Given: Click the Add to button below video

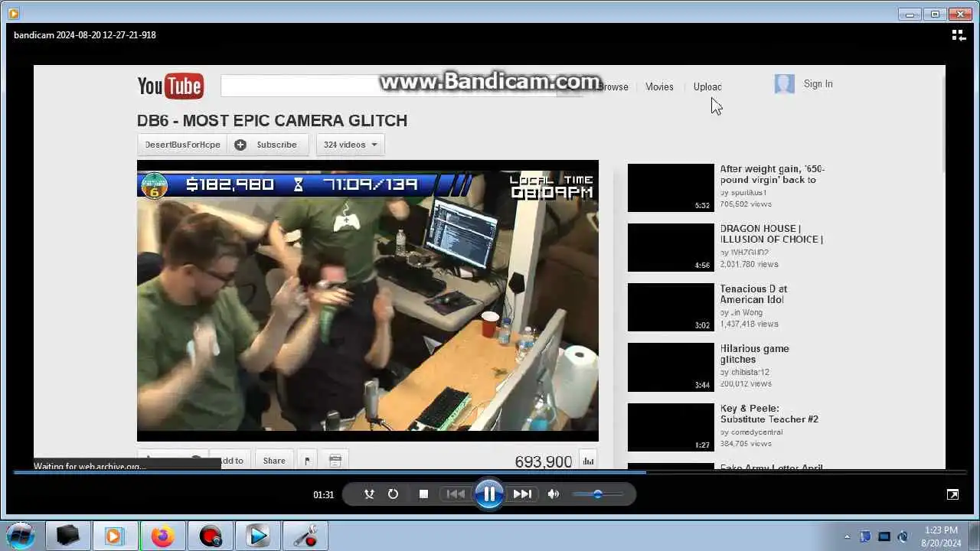Looking at the screenshot, I should 231,461.
